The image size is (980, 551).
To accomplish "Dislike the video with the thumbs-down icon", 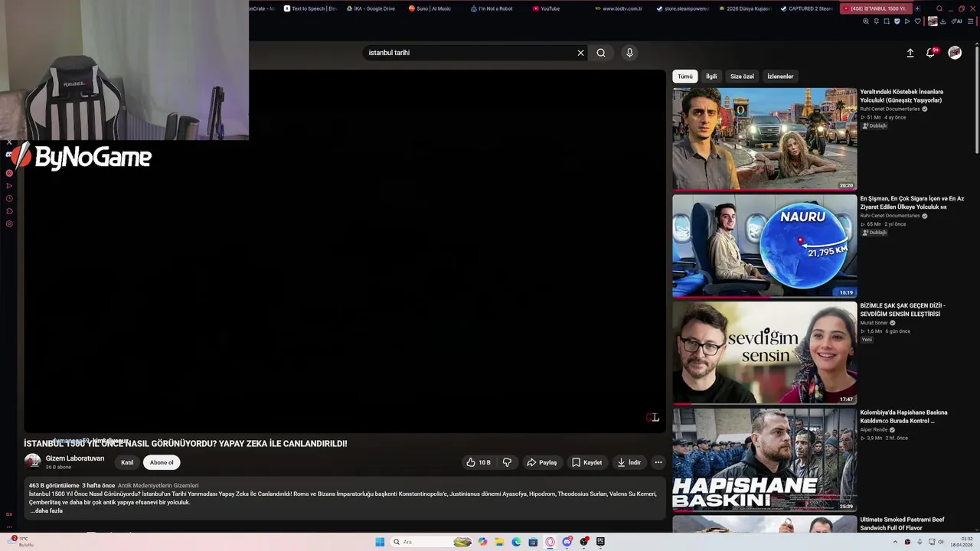I will coord(507,462).
